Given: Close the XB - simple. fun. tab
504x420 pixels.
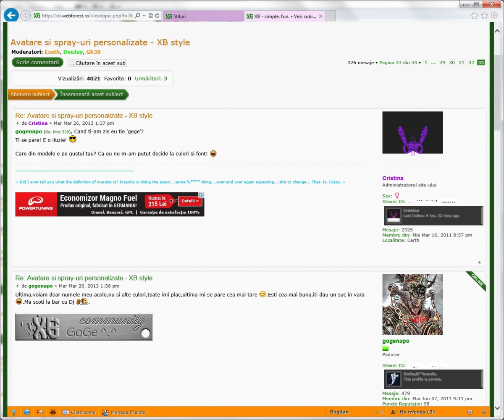Looking at the screenshot, I should point(321,16).
